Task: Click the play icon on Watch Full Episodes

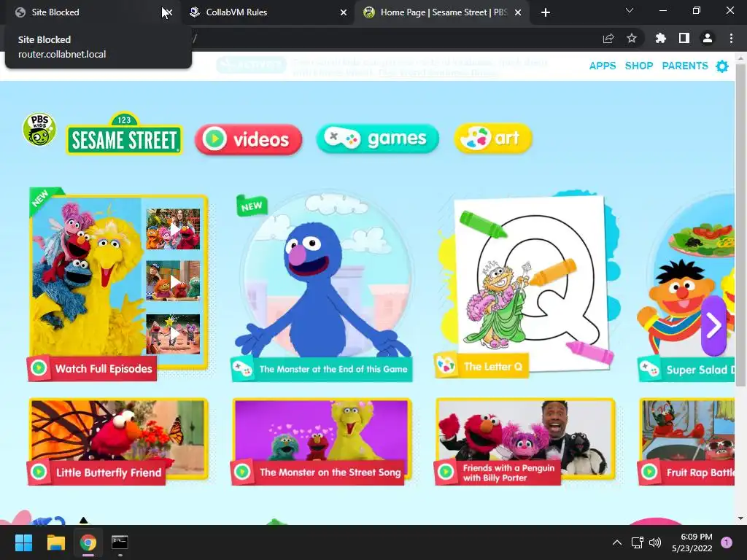Action: coord(39,368)
